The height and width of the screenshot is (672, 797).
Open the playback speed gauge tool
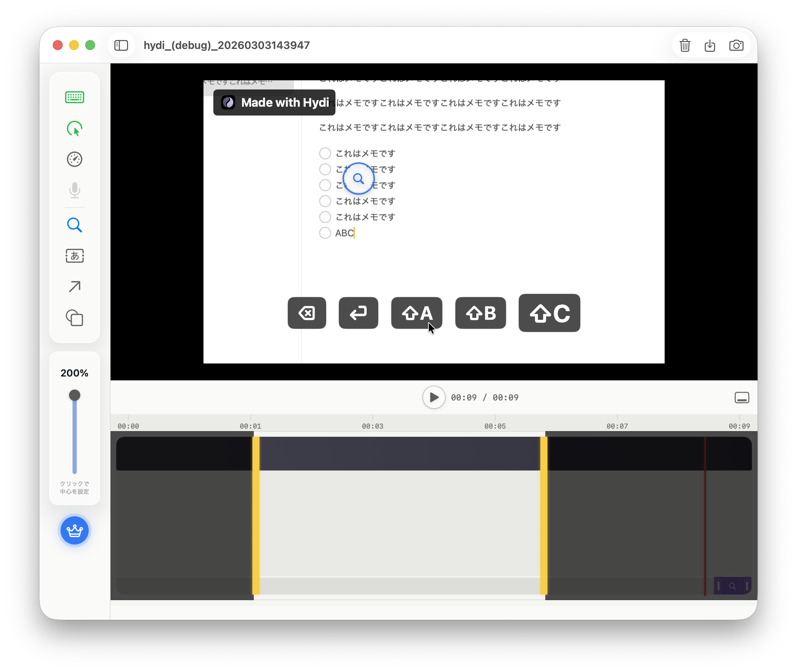75,159
